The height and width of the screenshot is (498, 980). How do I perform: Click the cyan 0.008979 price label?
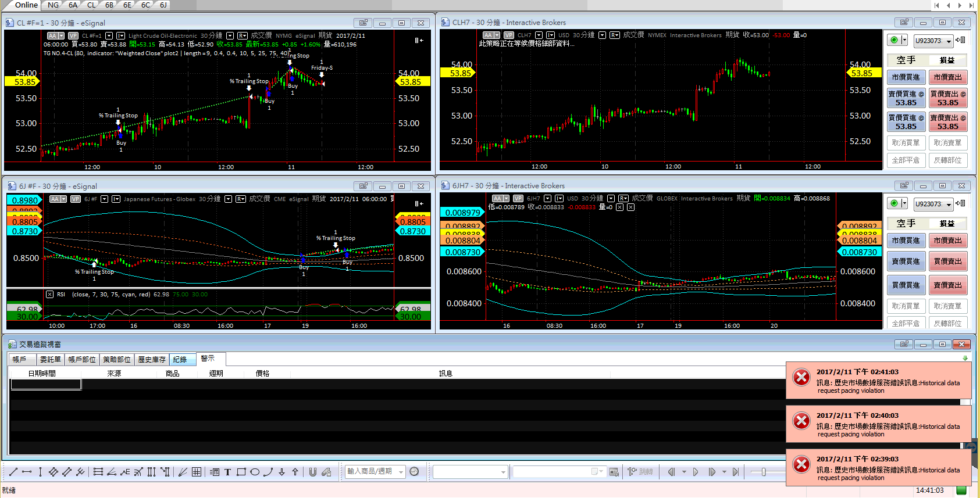click(463, 213)
